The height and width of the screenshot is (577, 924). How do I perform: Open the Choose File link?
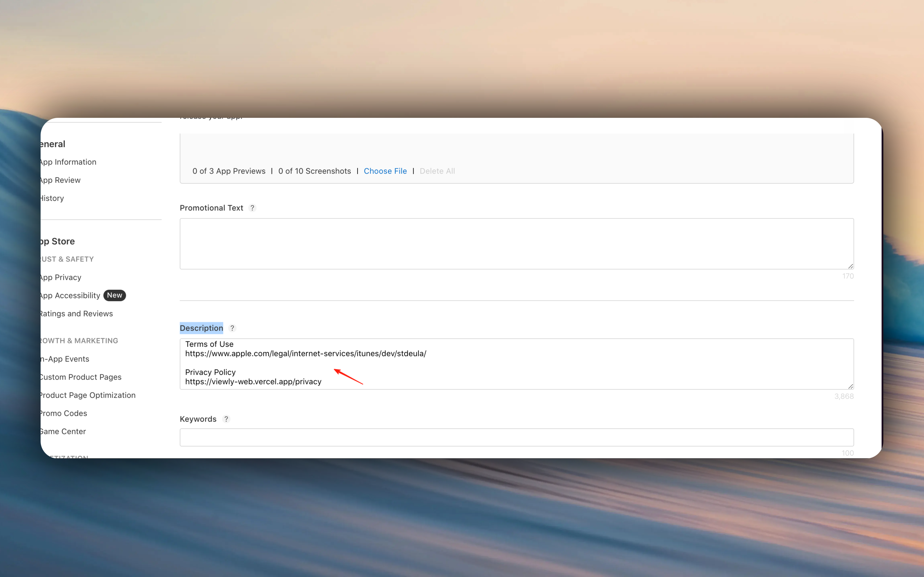(x=385, y=171)
